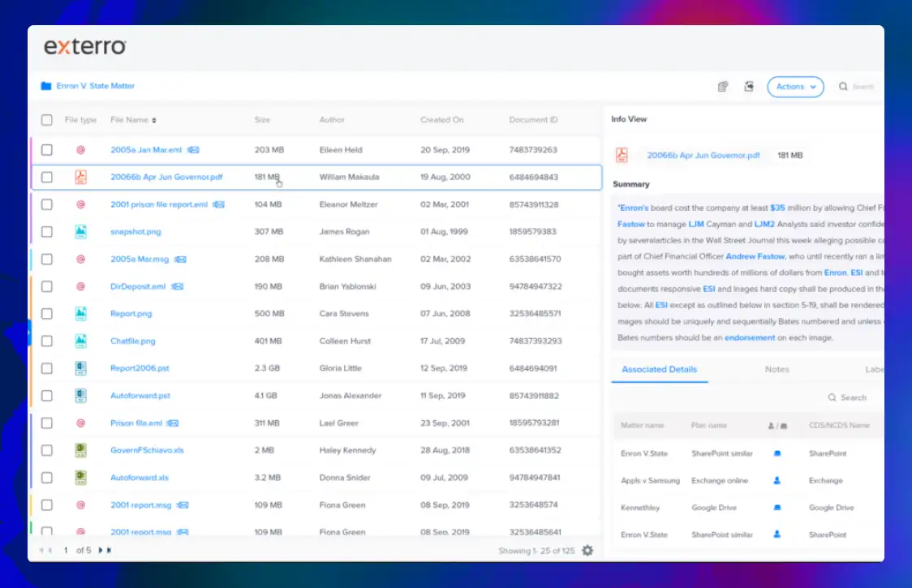Click the envelope icon next to DirDeposit.eml
The image size is (912, 588).
[x=178, y=287]
